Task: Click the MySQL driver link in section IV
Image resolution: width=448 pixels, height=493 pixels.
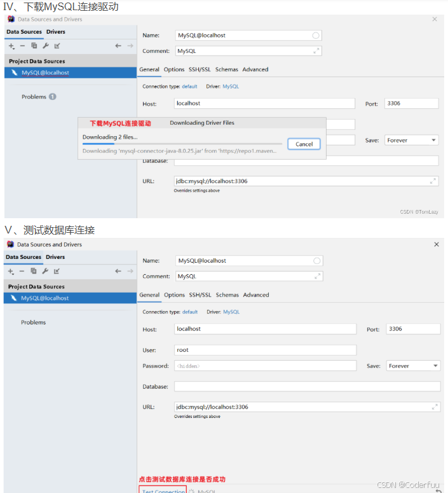Action: (x=231, y=87)
